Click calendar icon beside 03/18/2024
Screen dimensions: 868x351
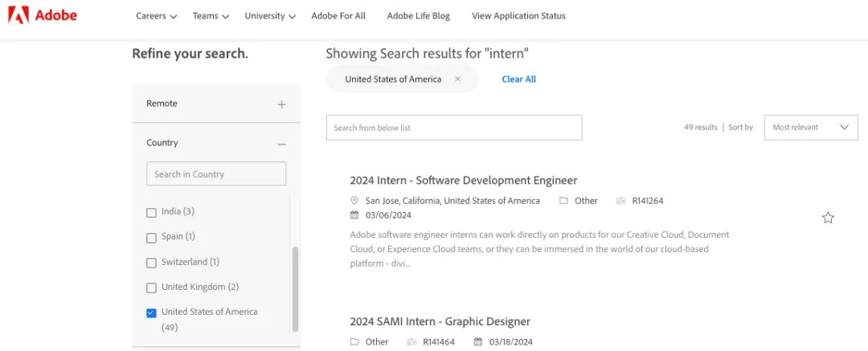(x=478, y=341)
